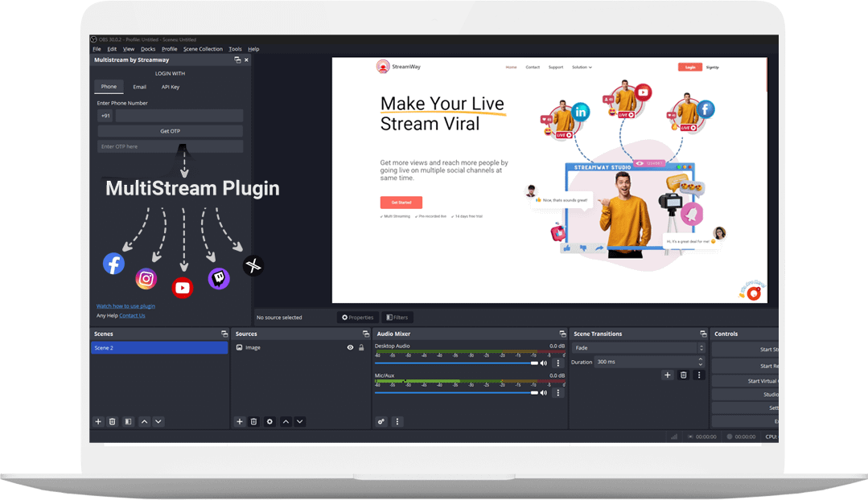Click Start Recording in Controls
The image size is (868, 500).
(x=745, y=366)
